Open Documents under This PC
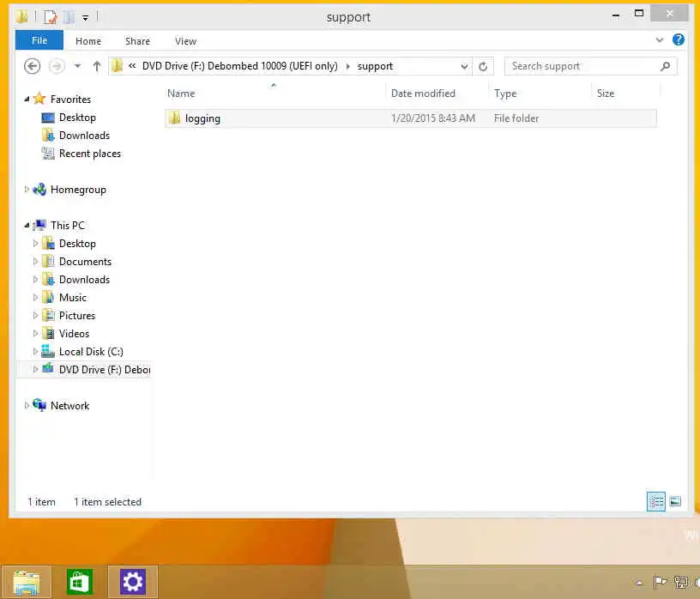This screenshot has width=700, height=599. [x=85, y=262]
